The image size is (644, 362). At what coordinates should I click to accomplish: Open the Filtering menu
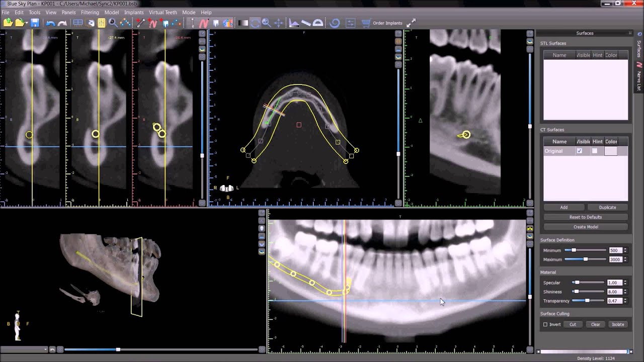tap(90, 12)
